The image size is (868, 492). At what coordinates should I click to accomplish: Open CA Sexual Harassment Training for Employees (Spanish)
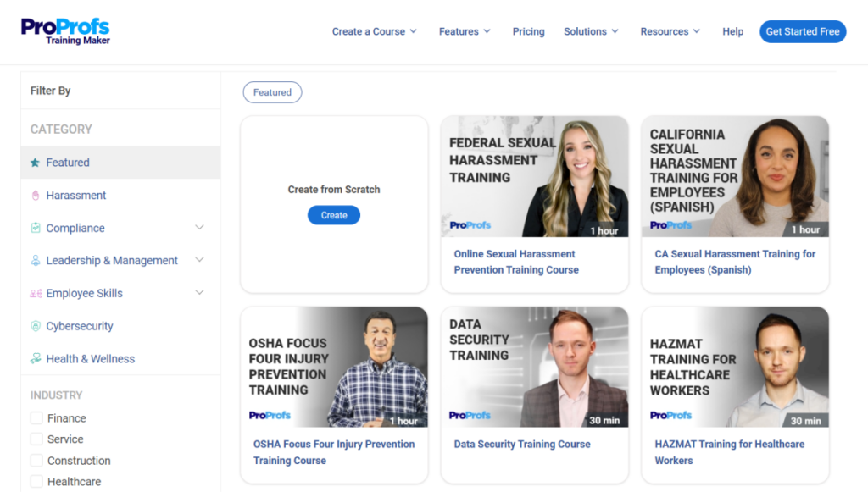735,262
